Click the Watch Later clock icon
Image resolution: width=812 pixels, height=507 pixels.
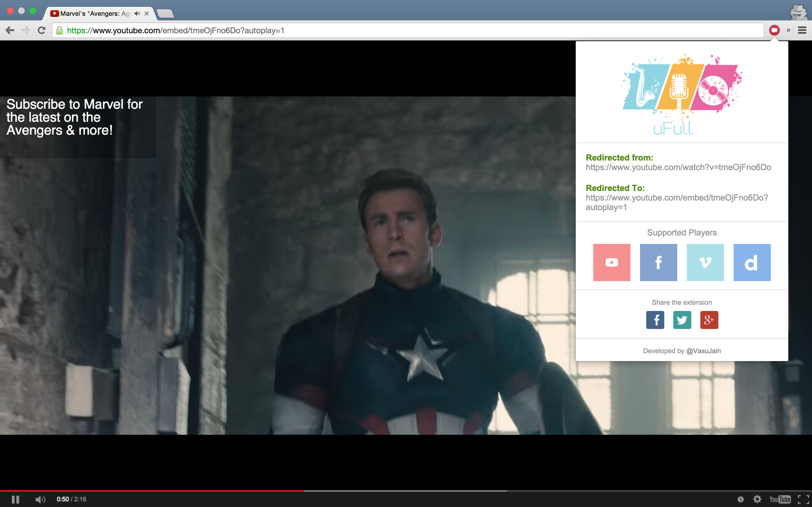tap(741, 499)
